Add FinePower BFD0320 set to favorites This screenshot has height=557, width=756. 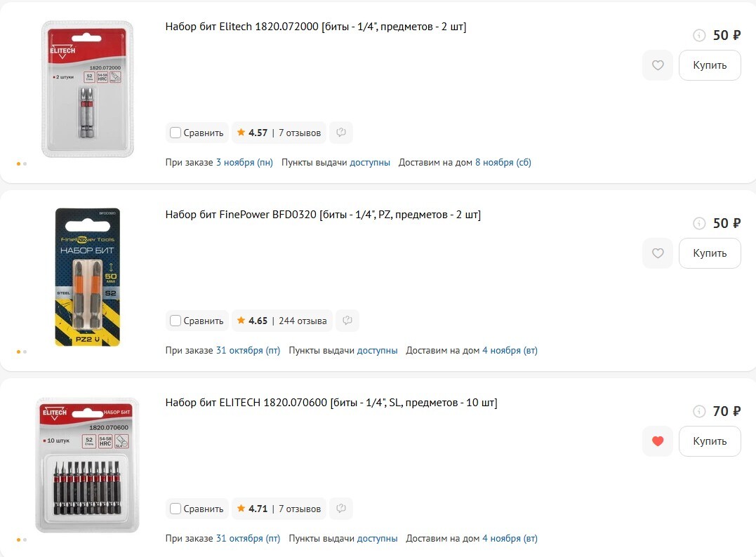pyautogui.click(x=657, y=253)
